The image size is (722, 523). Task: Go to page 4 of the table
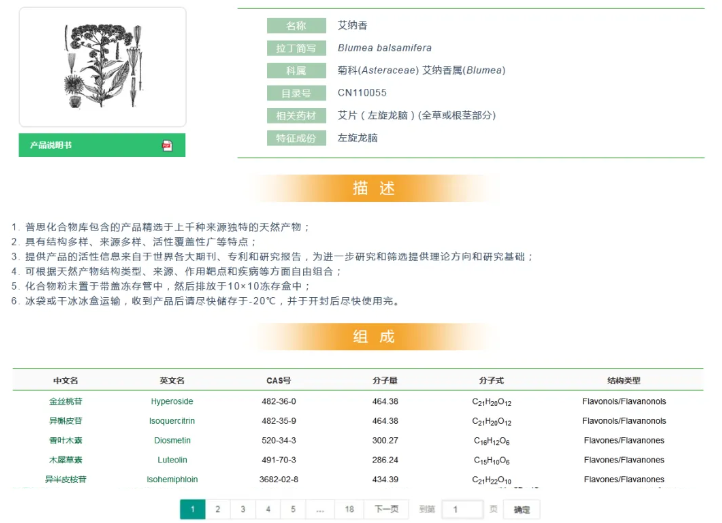pos(268,509)
